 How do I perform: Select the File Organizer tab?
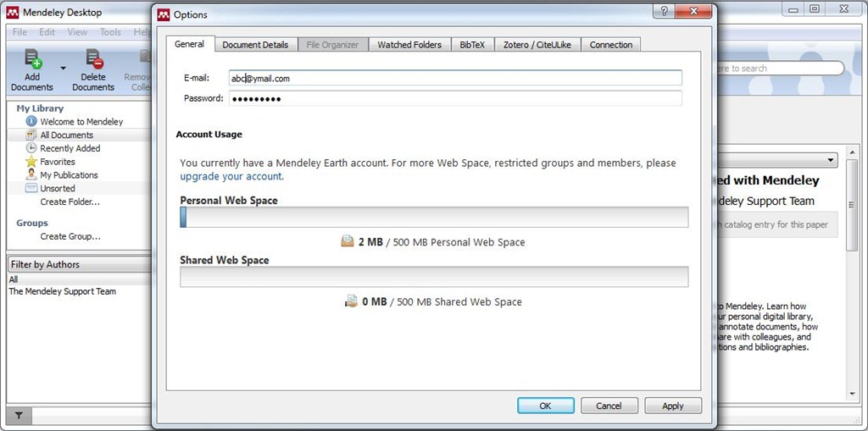pos(332,45)
